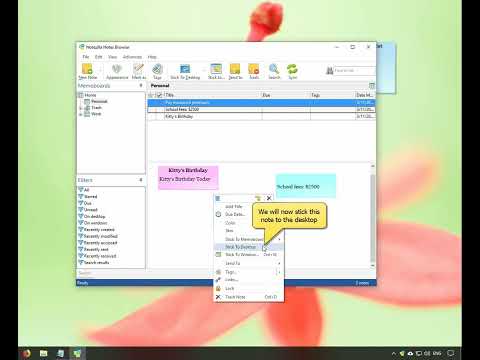Viewport: 480px width, 360px height.
Task: Choose Stick To Window... in the context menu
Action: (248, 255)
